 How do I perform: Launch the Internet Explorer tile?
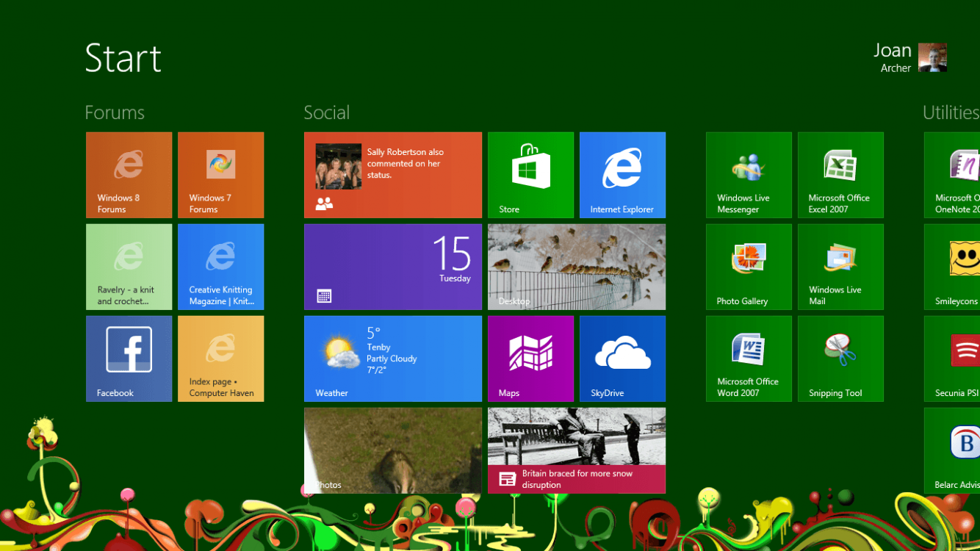click(622, 175)
